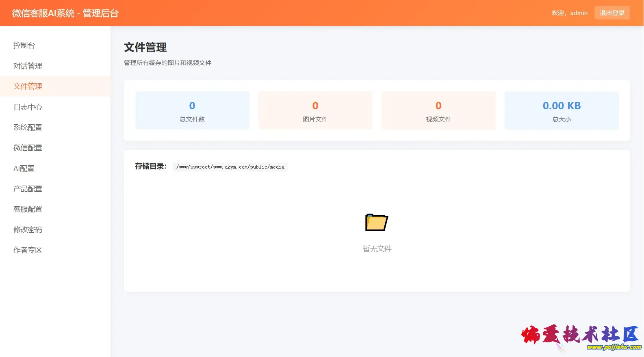Viewport: 644px width, 357px height.
Task: Go to 对话管理 page
Action: [x=28, y=66]
